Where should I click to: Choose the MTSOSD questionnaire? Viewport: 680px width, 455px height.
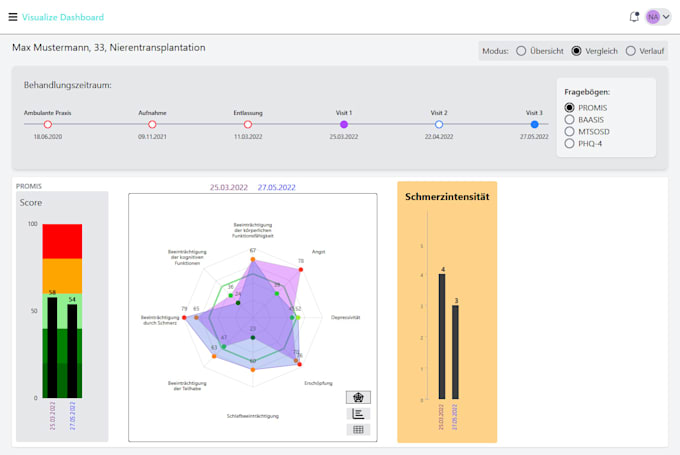[x=569, y=131]
